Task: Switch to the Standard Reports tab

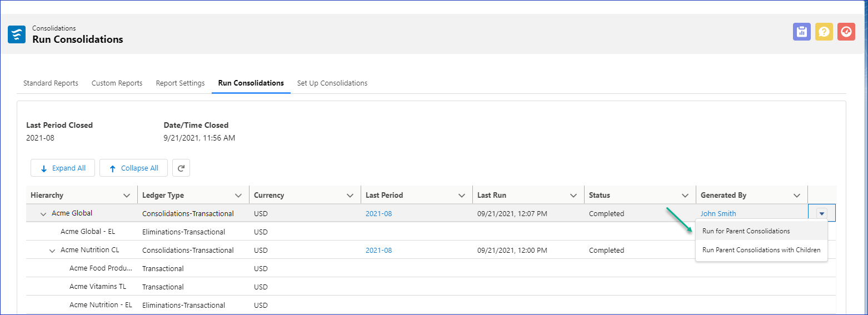Action: (x=51, y=83)
